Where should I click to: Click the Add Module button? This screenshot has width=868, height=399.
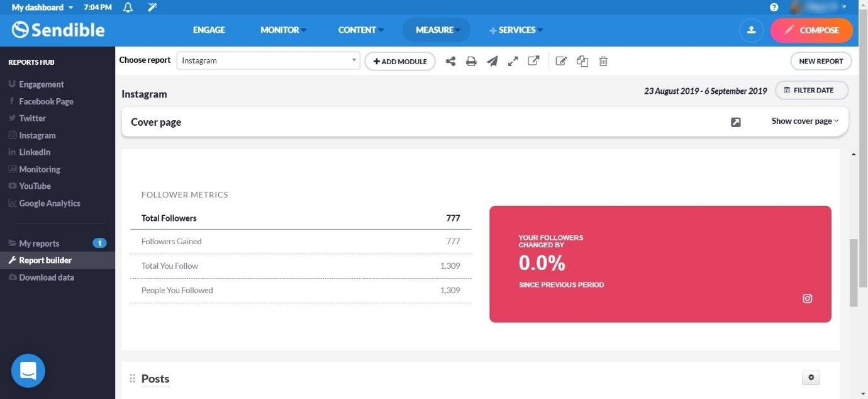point(400,61)
